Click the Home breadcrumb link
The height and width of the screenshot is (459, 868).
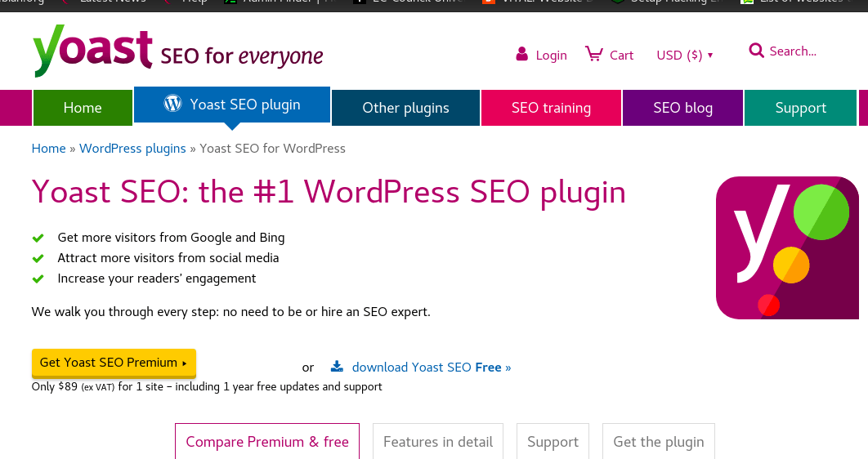(x=49, y=148)
